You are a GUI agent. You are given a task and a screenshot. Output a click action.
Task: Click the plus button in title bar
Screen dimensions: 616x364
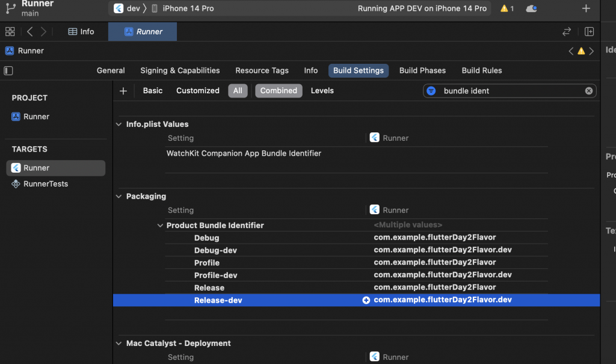[x=586, y=8]
